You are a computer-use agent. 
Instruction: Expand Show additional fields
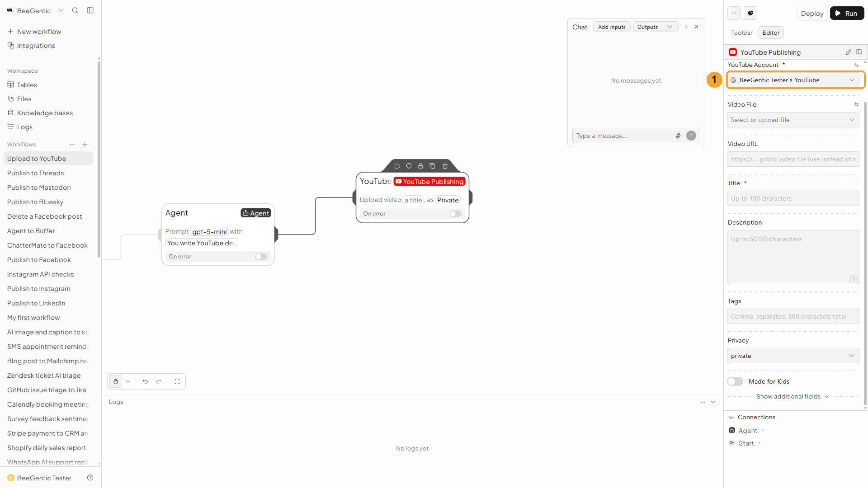(793, 396)
